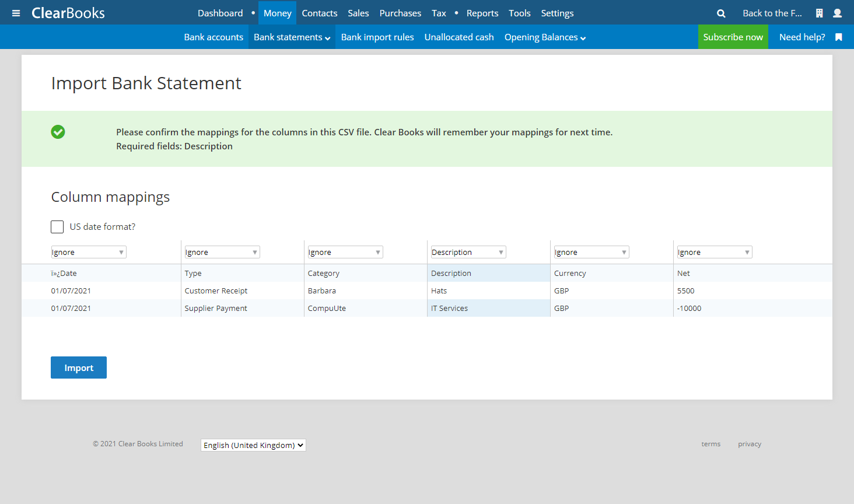Select English (United Kingdom) language selector
This screenshot has height=504, width=854.
point(253,445)
